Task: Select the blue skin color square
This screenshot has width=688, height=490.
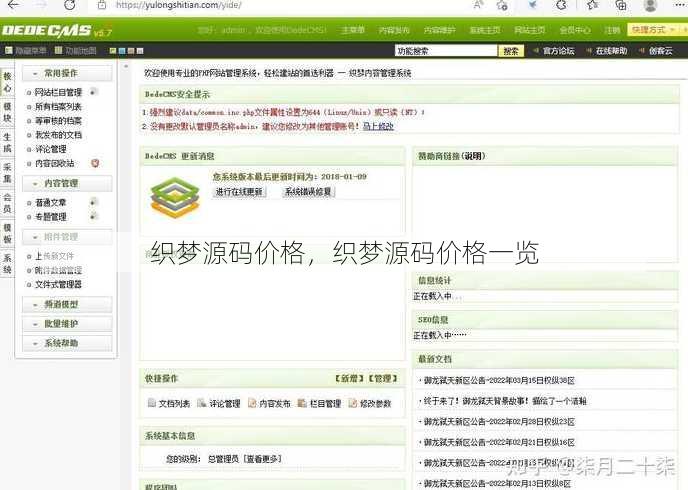Action: (x=122, y=51)
